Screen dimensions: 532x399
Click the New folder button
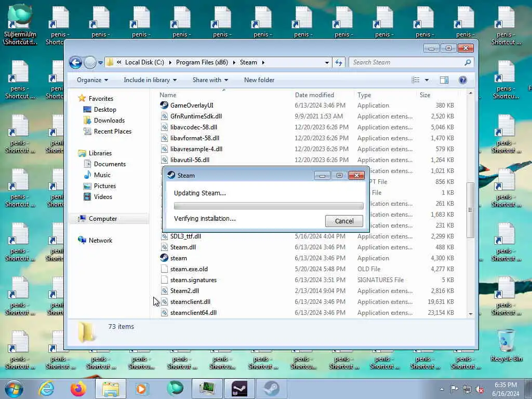tap(259, 80)
